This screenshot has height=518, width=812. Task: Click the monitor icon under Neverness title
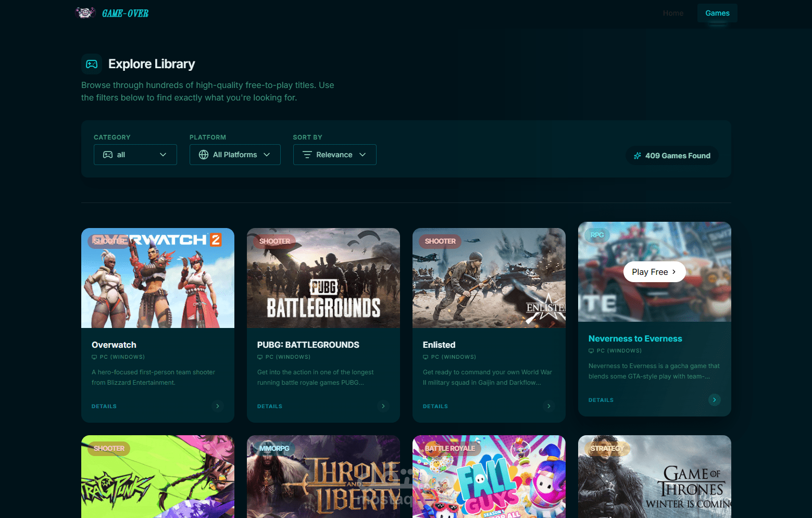click(x=591, y=351)
